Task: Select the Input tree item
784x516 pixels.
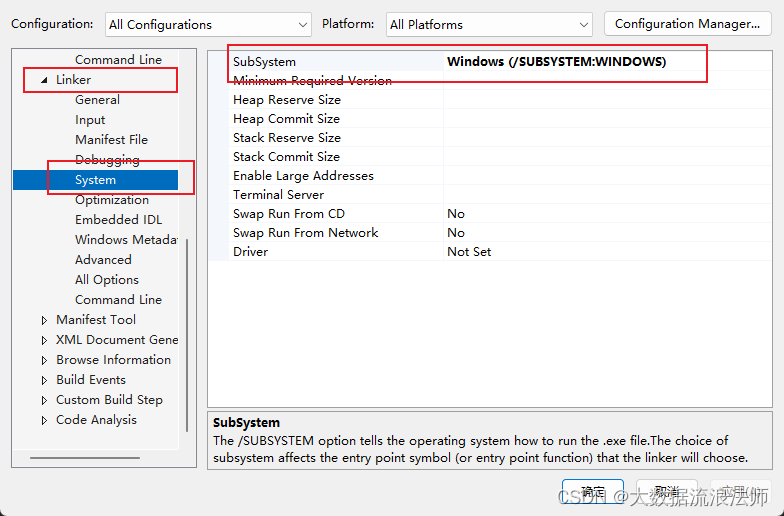Action: (x=90, y=120)
